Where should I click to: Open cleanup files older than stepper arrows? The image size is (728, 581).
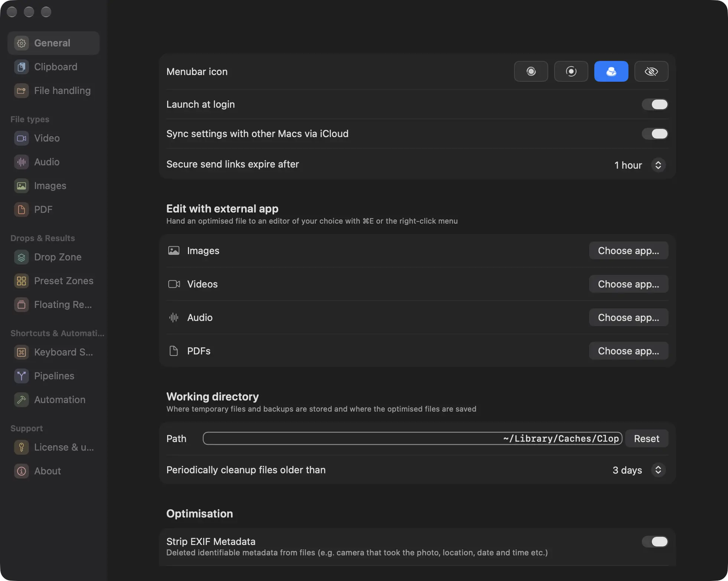click(658, 470)
